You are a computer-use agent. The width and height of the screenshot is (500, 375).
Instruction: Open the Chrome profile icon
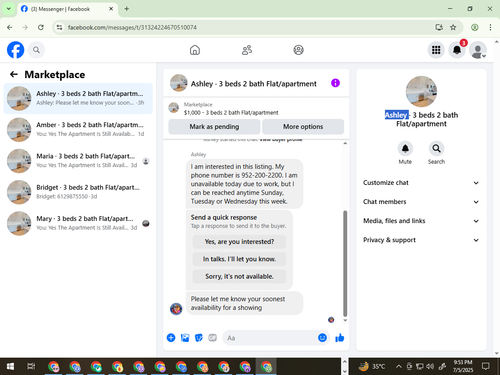[x=475, y=27]
